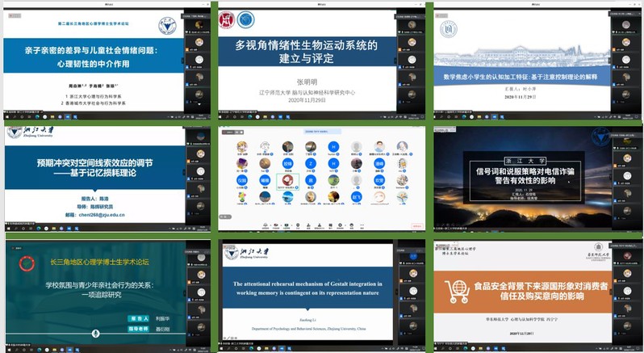Select the blue "Z" participant avatar
Viewport: 644px width, 353px height.
(310, 164)
